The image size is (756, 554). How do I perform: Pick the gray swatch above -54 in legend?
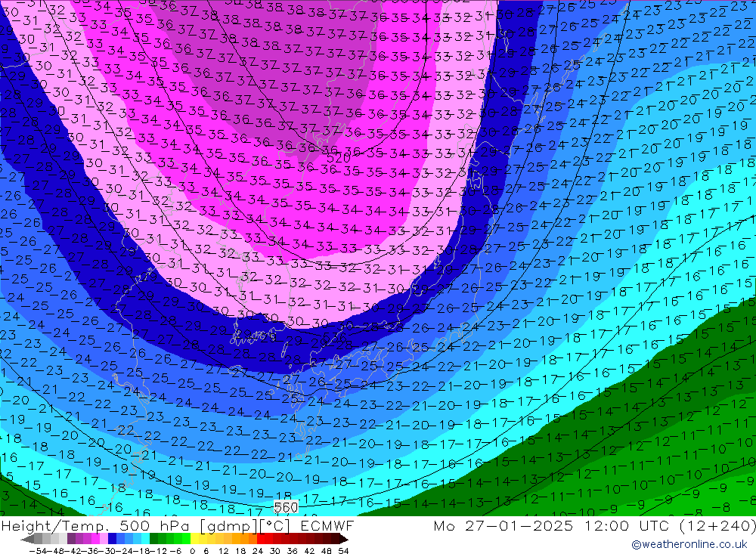point(37,539)
